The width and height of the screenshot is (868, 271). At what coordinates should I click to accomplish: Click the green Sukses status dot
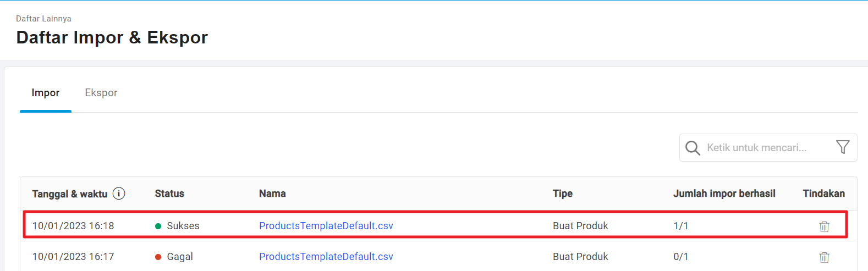[158, 226]
